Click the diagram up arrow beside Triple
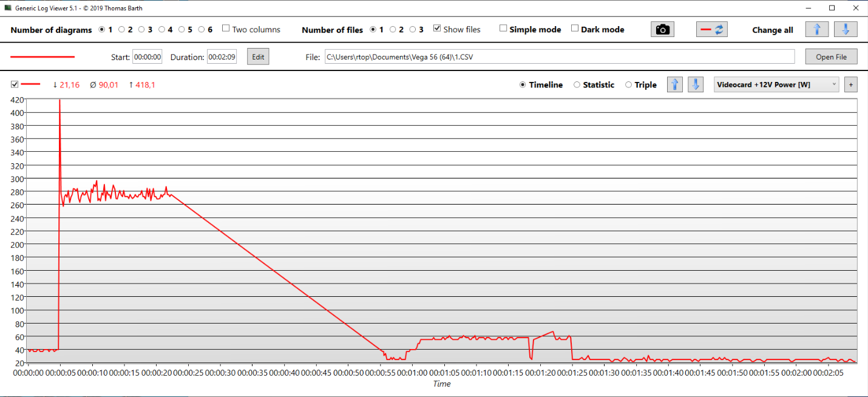 [674, 84]
